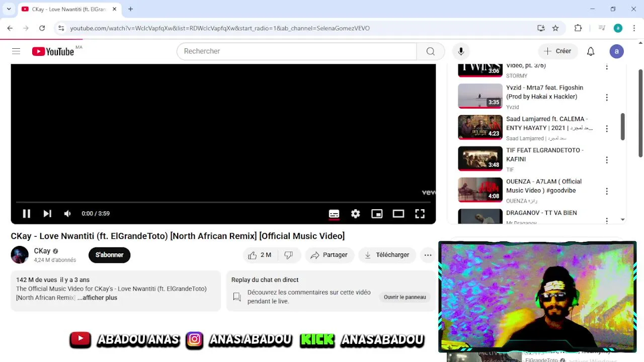
Task: Click the search magnifier button
Action: [431, 51]
